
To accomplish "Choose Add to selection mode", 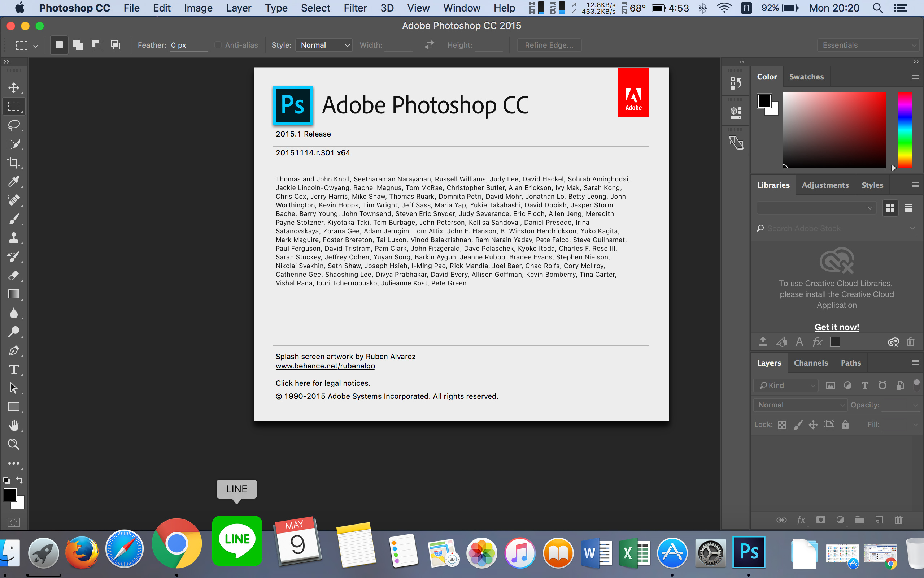I will pos(78,45).
